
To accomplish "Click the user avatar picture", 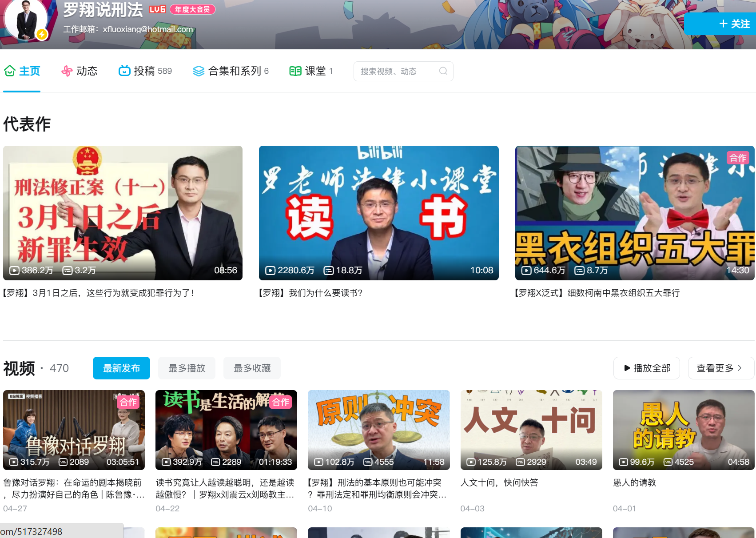I will click(26, 20).
